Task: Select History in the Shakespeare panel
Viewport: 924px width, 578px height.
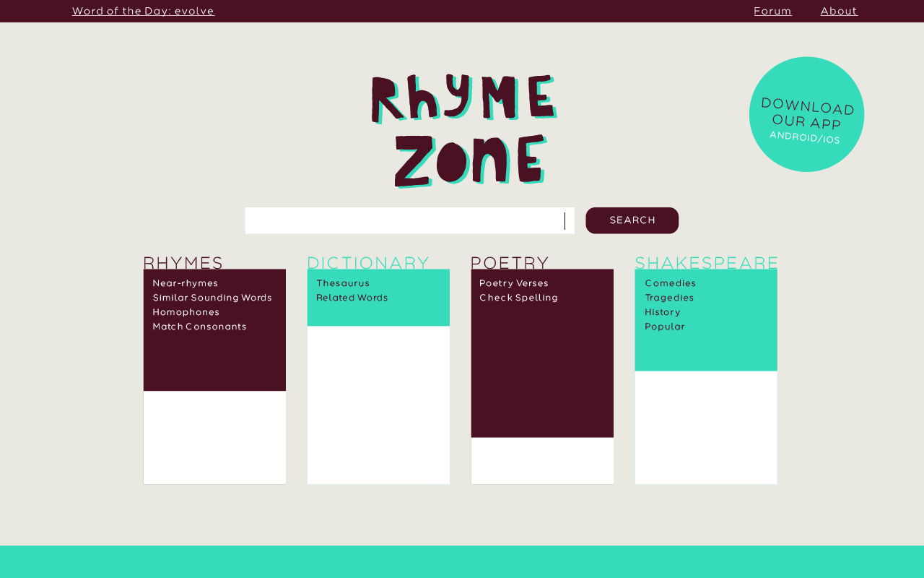Action: click(663, 311)
